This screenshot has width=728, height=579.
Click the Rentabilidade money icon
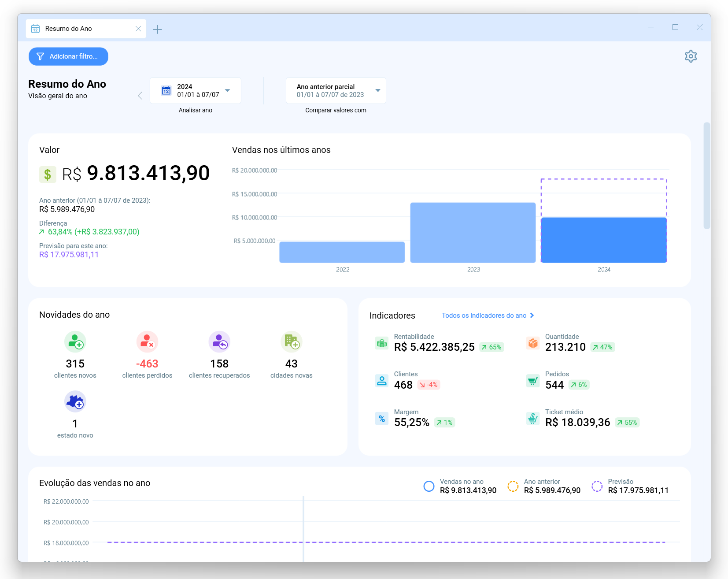(x=382, y=343)
